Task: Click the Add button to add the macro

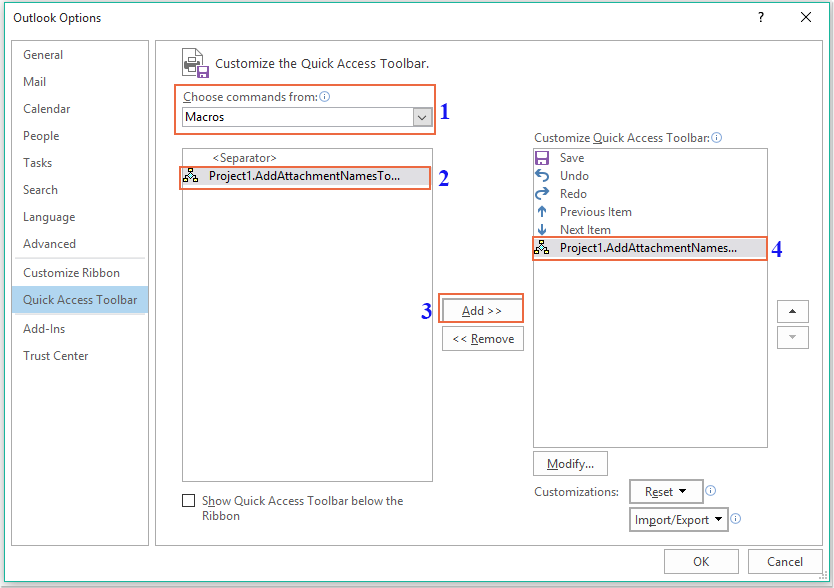Action: click(x=482, y=308)
